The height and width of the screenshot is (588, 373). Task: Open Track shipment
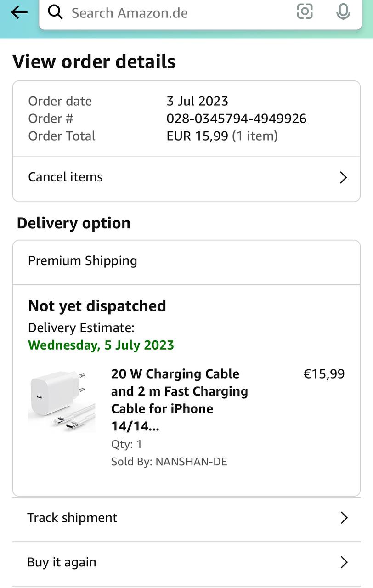(73, 518)
